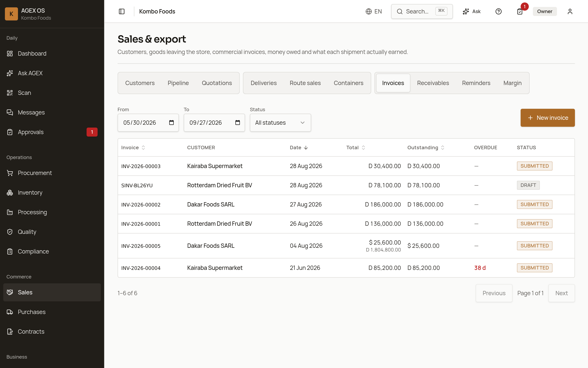Toggle the sidebar collapse icon
Viewport: 588px width, 368px height.
pos(121,11)
